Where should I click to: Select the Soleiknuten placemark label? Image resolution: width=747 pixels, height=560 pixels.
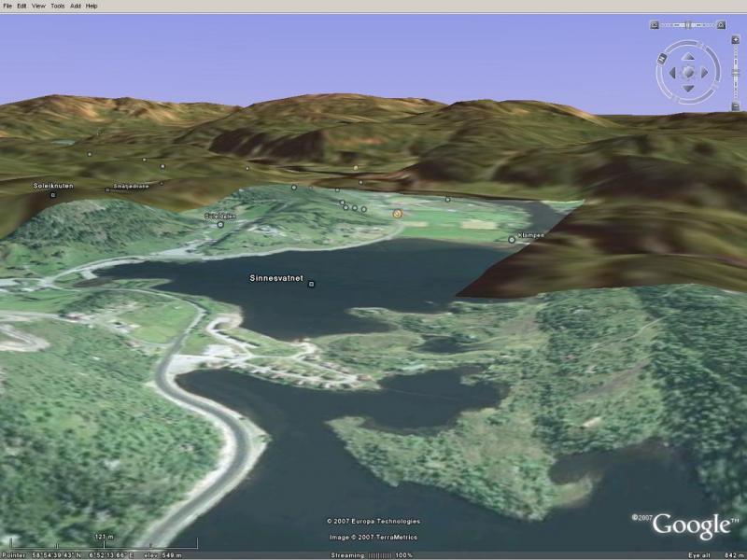pyautogui.click(x=52, y=187)
